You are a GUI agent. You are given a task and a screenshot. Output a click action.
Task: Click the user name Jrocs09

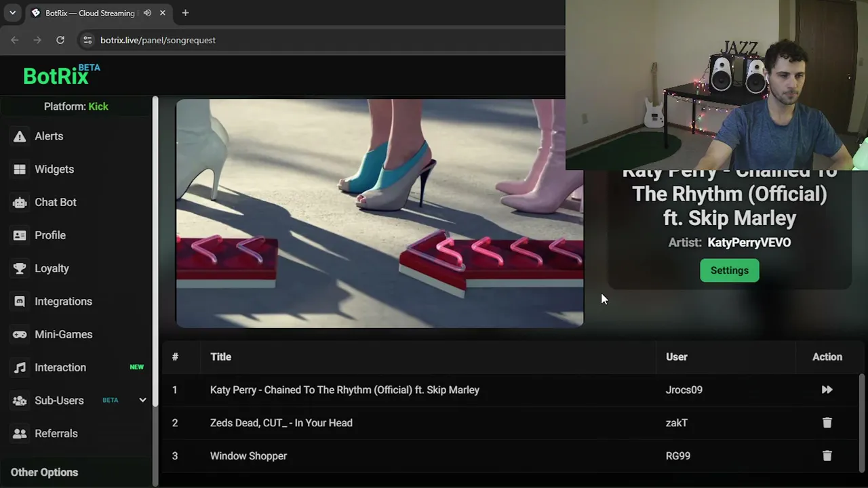point(684,390)
